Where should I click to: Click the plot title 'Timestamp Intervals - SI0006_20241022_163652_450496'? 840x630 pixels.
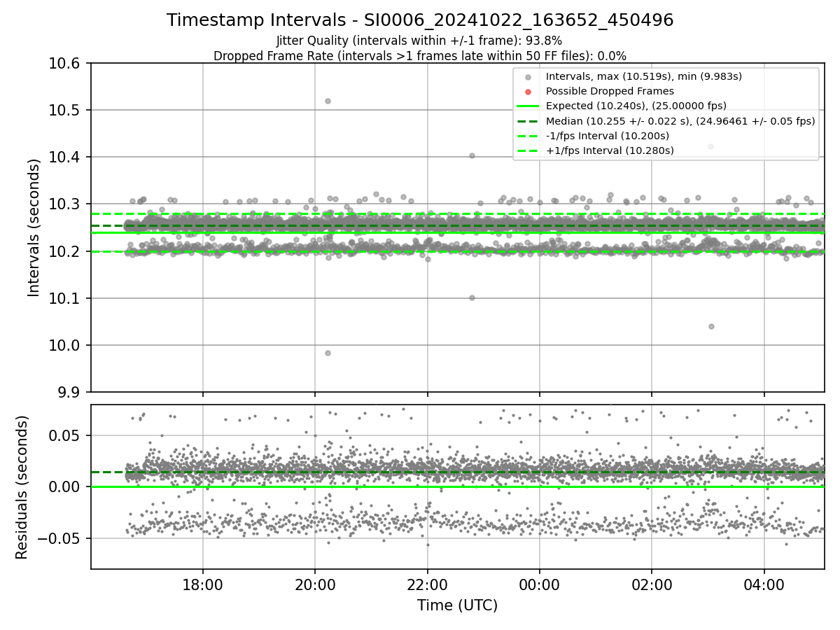[420, 20]
